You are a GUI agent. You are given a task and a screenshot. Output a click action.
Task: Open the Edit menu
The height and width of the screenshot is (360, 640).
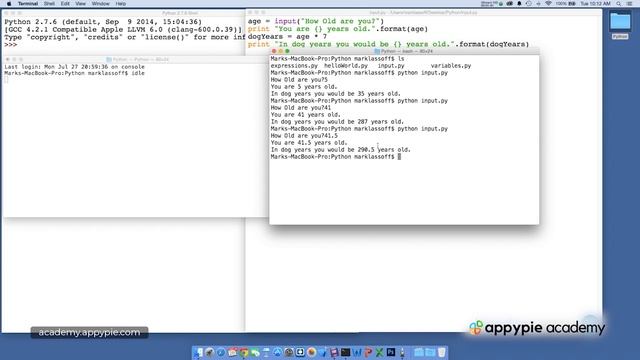65,4
